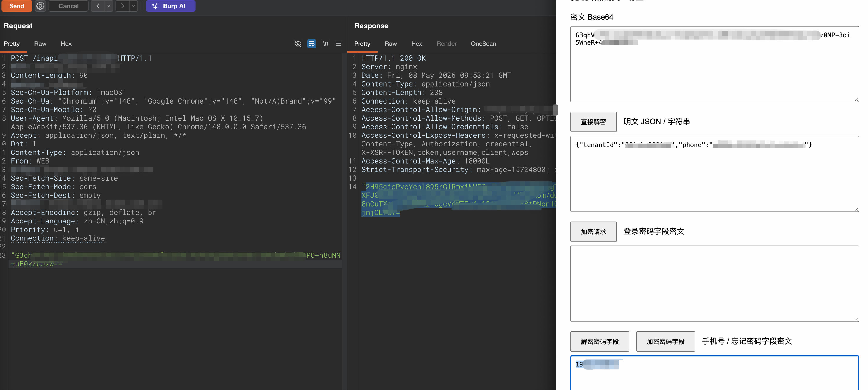Click the Access-Control-Allow-Credentials: false header

click(445, 127)
